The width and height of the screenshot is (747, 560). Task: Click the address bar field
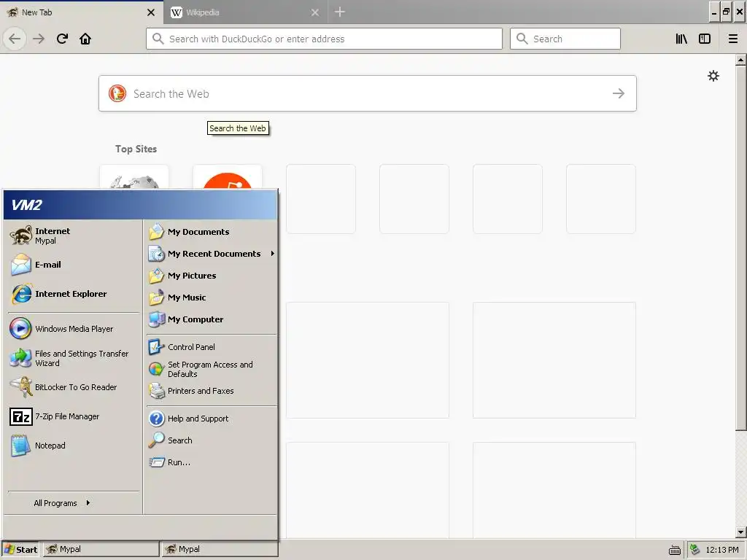pyautogui.click(x=324, y=39)
